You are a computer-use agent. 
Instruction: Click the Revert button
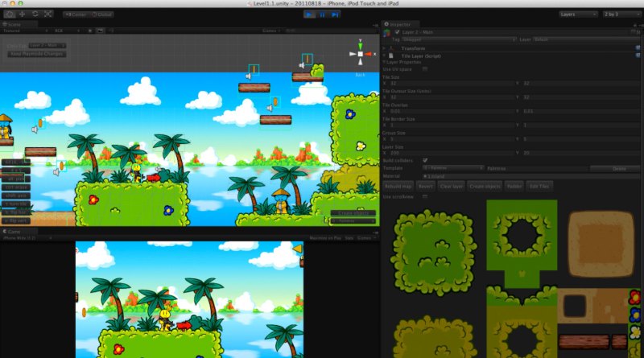(425, 187)
